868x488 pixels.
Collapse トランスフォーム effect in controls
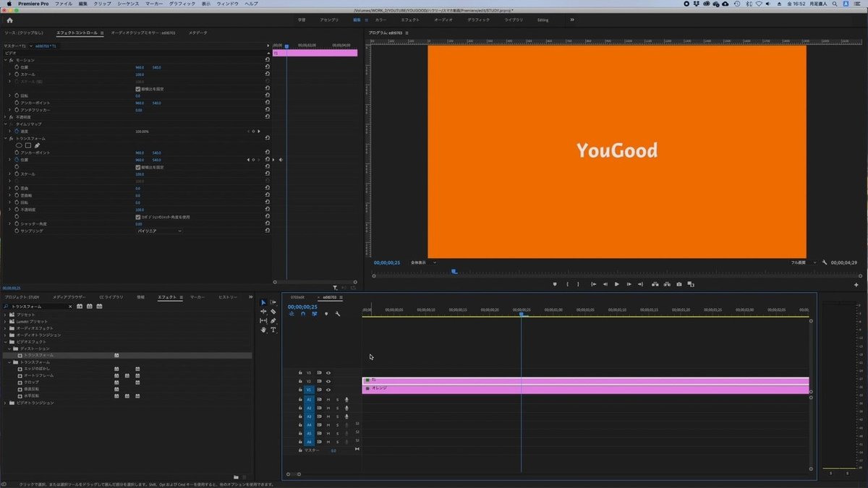[5, 138]
